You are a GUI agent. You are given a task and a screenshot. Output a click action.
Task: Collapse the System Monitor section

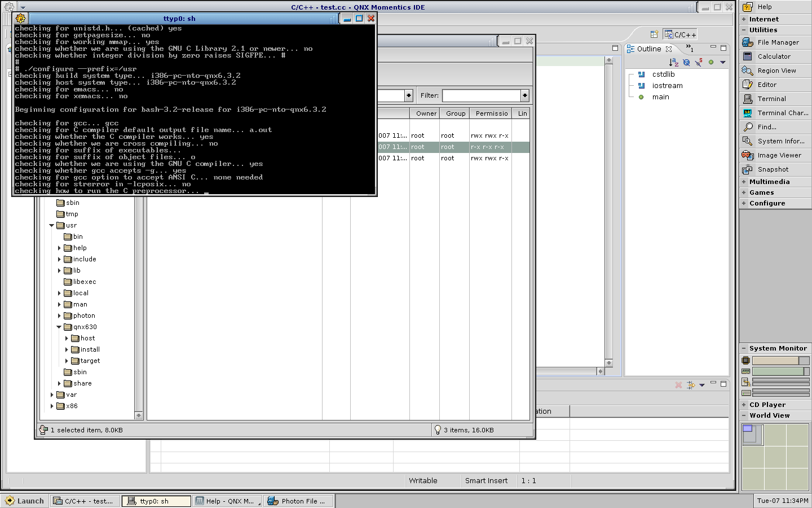(744, 348)
